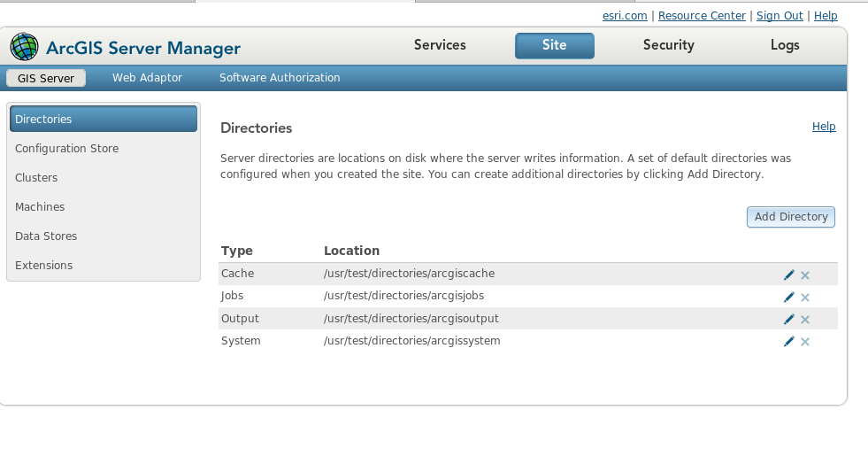Click the Location column header

[x=351, y=251]
